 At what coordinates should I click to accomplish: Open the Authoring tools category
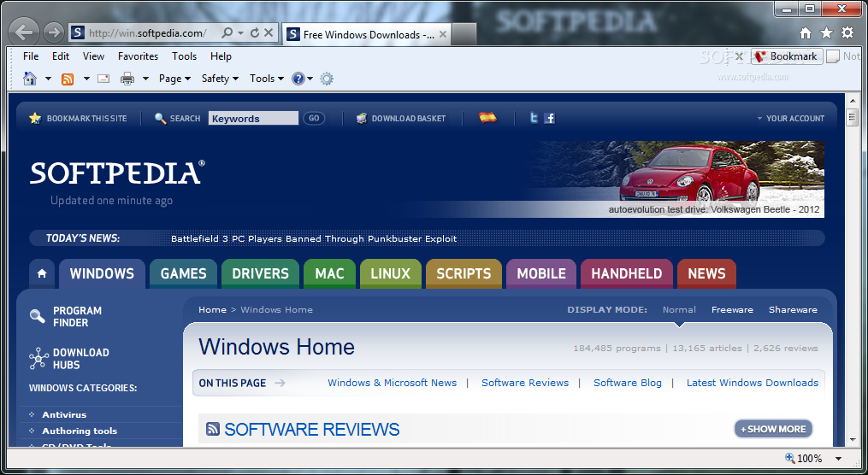[x=80, y=431]
